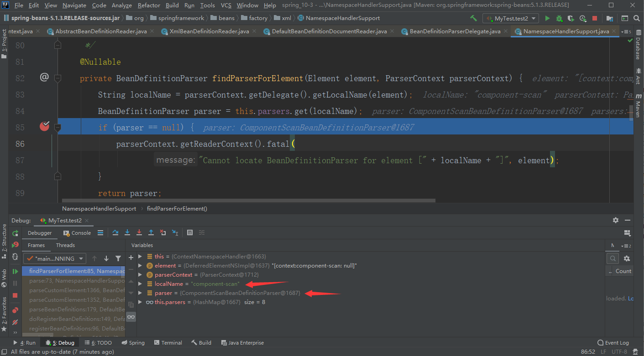Open Debug panel settings gear
This screenshot has height=356, width=644.
(616, 220)
